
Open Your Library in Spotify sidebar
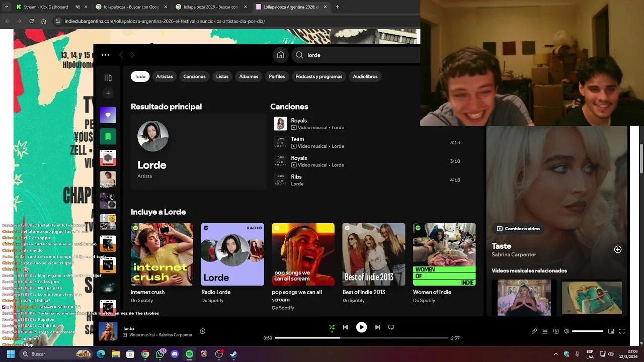click(x=108, y=77)
